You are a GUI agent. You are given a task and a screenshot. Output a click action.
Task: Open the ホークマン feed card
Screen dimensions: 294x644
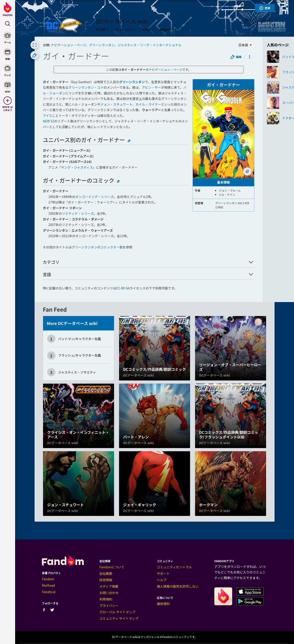pyautogui.click(x=230, y=484)
